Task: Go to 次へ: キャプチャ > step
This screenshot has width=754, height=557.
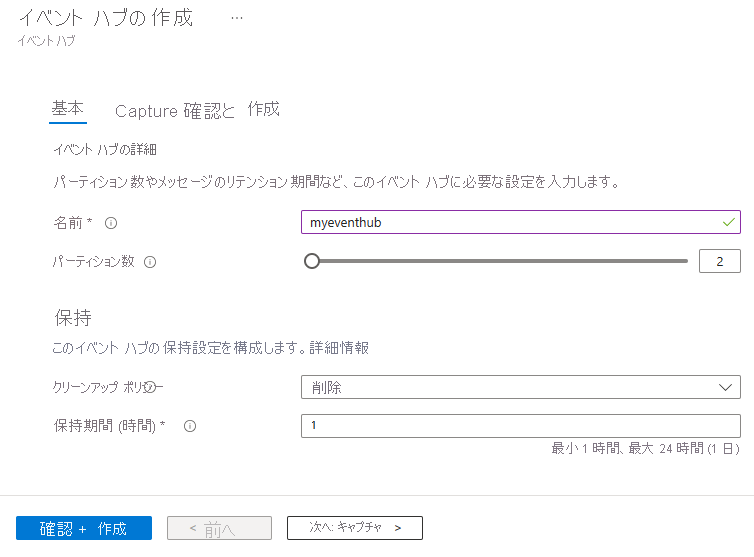Action: pos(355,528)
